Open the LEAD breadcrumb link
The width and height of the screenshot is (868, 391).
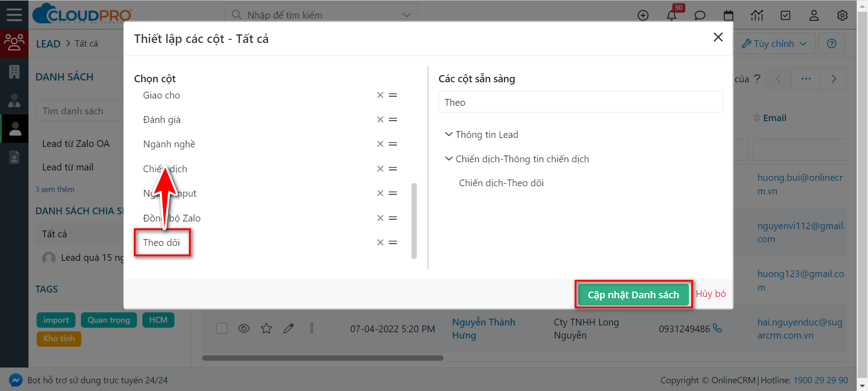pos(48,44)
